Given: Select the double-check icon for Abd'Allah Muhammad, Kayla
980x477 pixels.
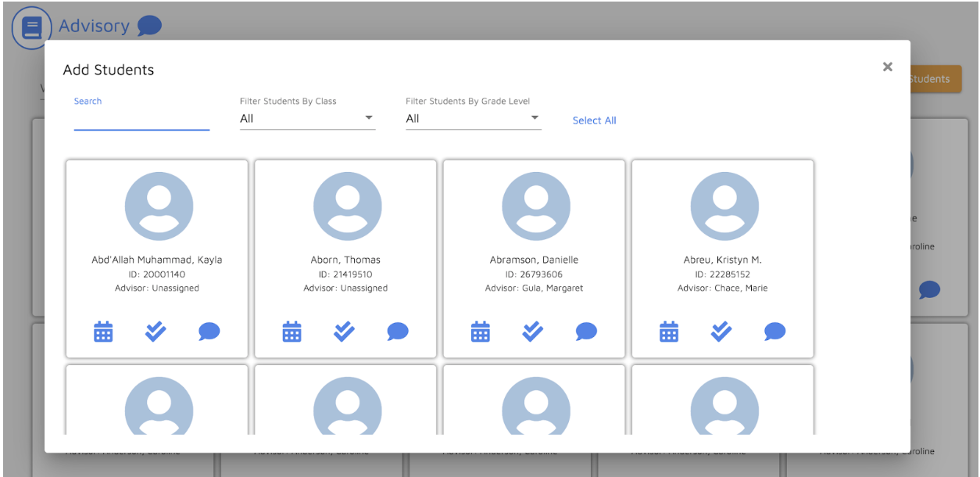Looking at the screenshot, I should (156, 332).
